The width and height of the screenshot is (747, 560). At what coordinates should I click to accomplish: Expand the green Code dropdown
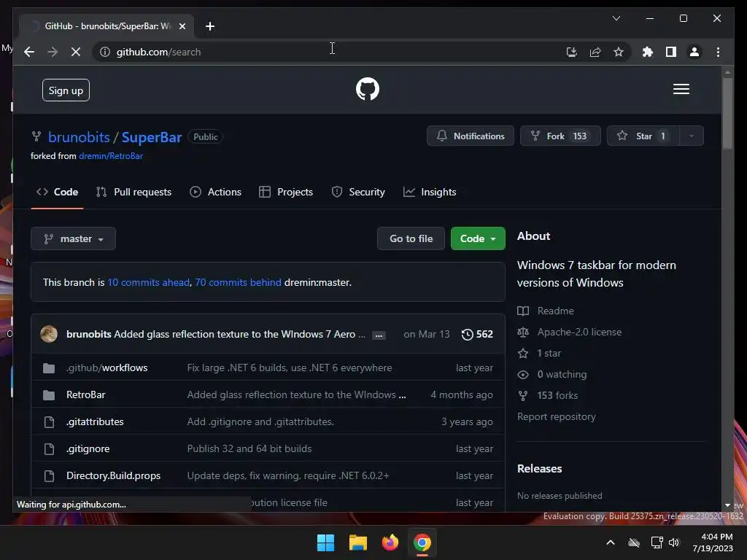pos(478,238)
